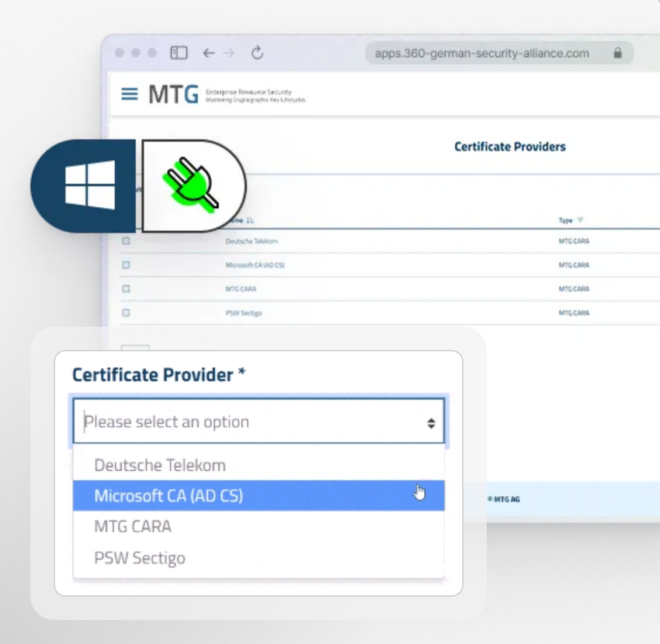Check the Deutsche Telekom row checkbox

click(x=126, y=241)
